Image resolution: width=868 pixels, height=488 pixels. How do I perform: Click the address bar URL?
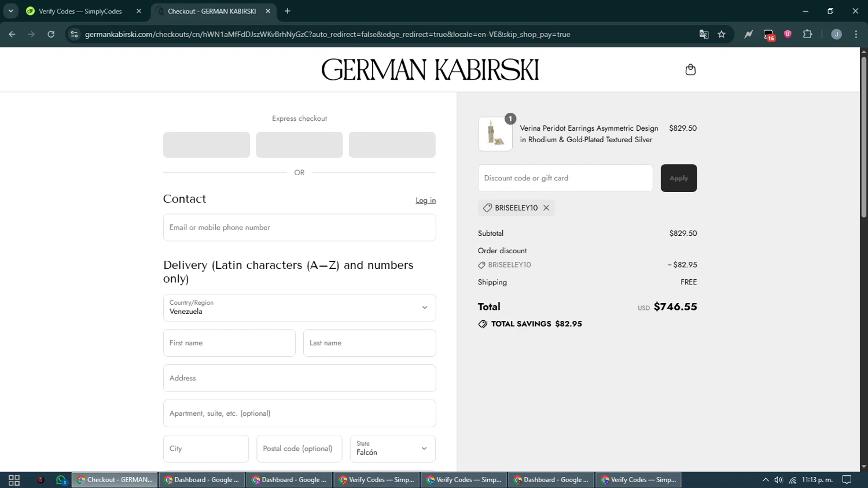328,34
